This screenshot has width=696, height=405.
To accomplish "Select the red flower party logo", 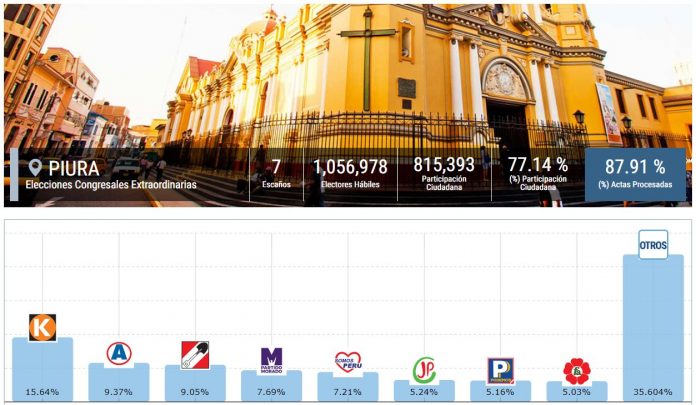I will pyautogui.click(x=577, y=371).
